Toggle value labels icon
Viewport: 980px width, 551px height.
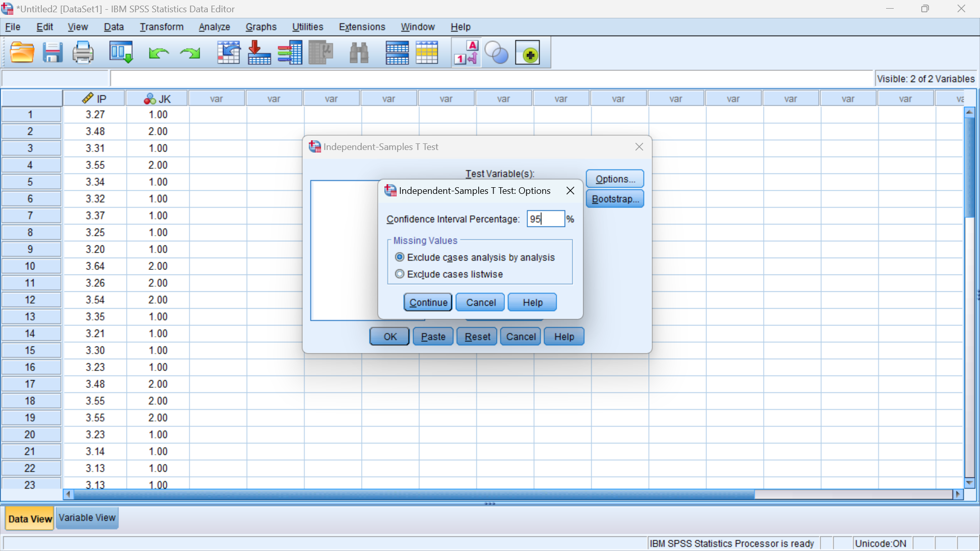pos(467,53)
